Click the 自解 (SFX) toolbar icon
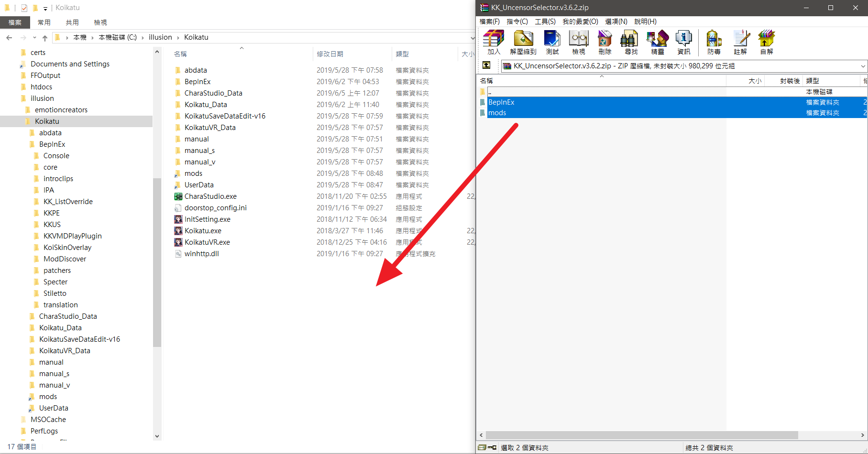The width and height of the screenshot is (868, 454). coord(766,42)
